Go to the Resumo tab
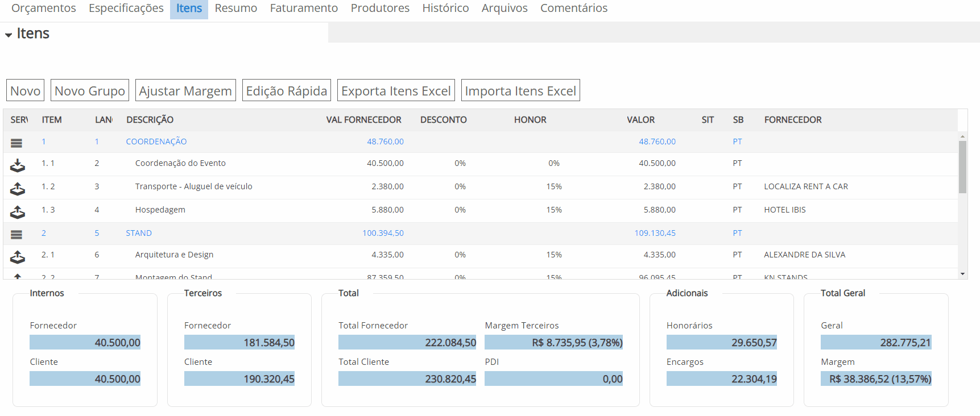The image size is (980, 416). tap(236, 8)
